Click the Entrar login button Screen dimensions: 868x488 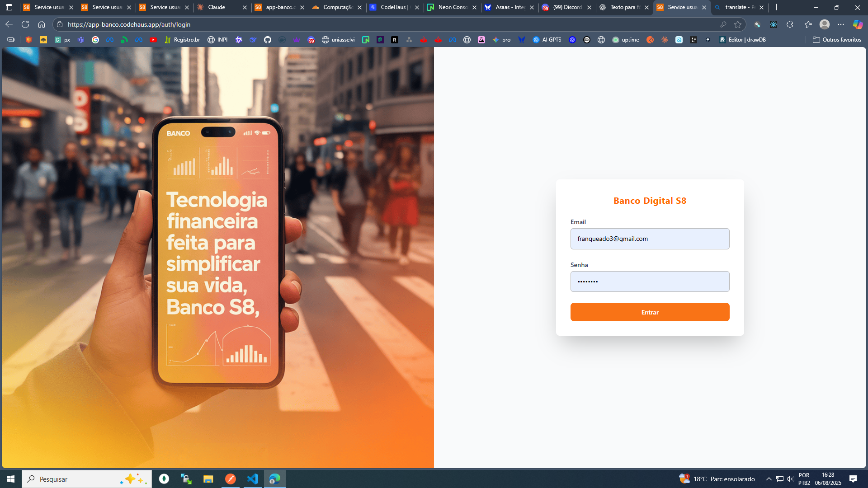coord(650,312)
